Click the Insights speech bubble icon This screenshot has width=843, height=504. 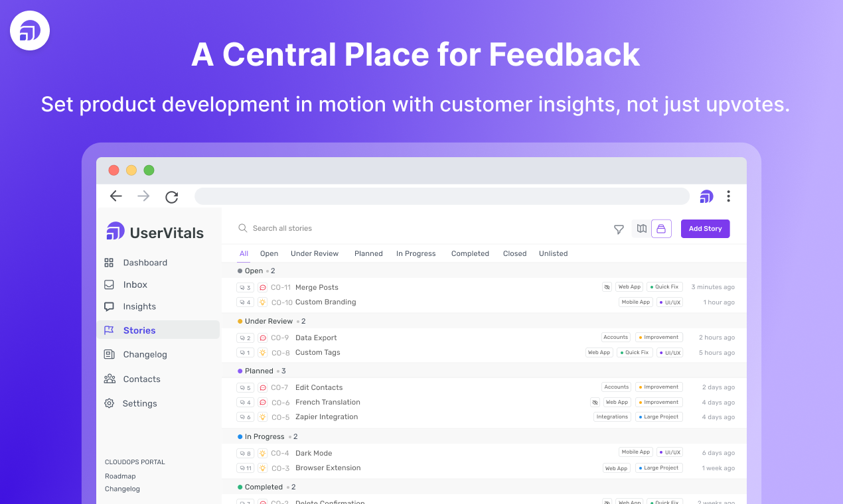click(x=109, y=306)
